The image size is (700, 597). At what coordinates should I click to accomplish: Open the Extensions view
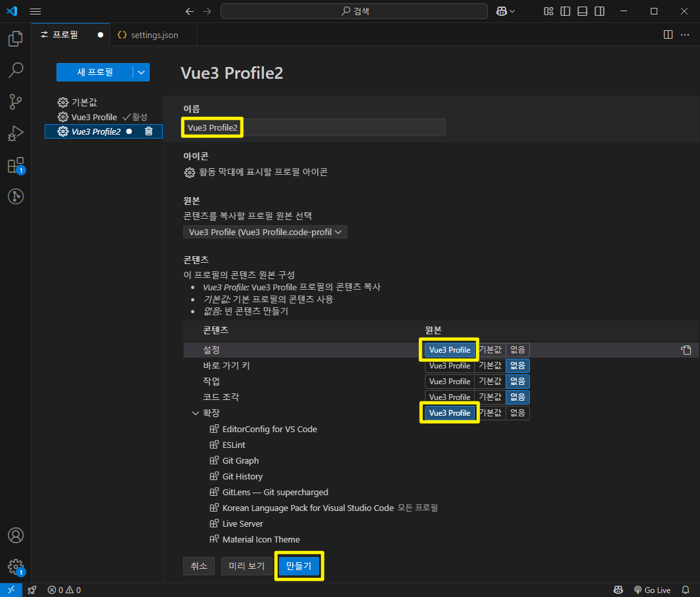click(16, 166)
